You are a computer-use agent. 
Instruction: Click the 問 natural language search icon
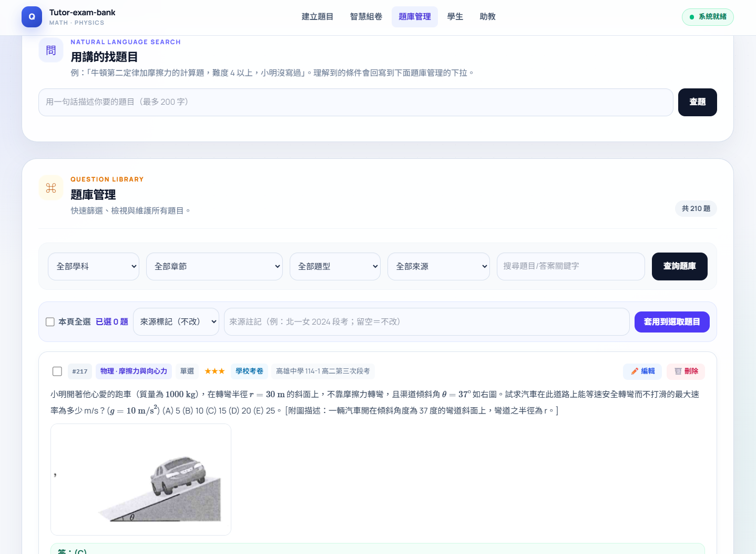(51, 51)
